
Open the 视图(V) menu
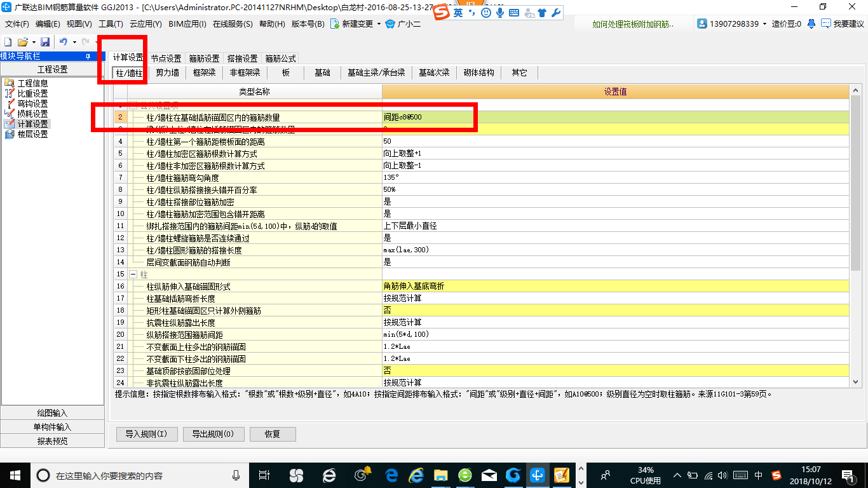[79, 24]
